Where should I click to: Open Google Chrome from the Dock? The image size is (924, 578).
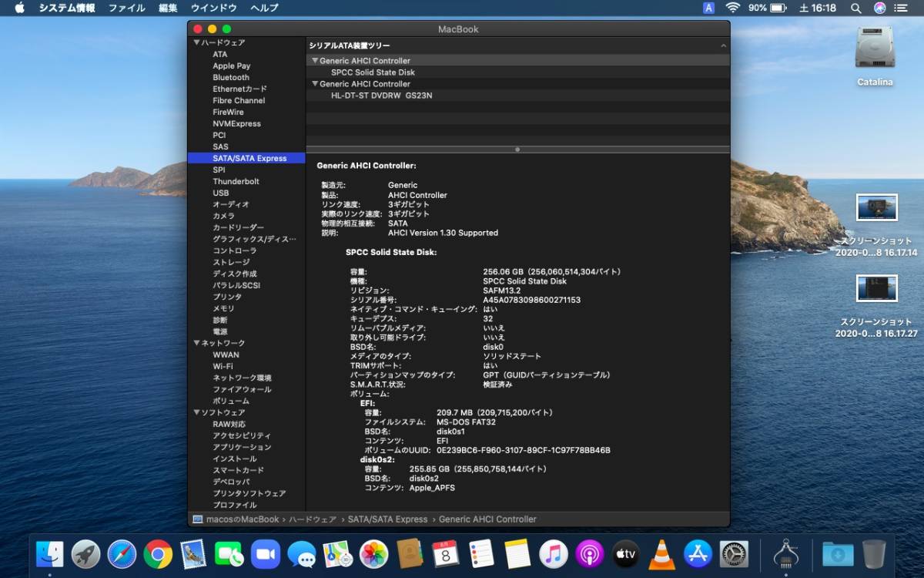tap(158, 553)
